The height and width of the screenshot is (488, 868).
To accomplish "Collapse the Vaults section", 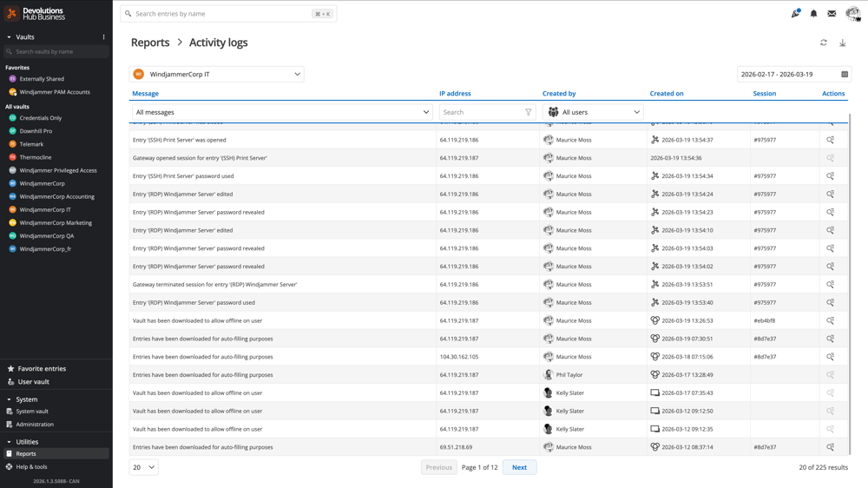I will (x=9, y=37).
